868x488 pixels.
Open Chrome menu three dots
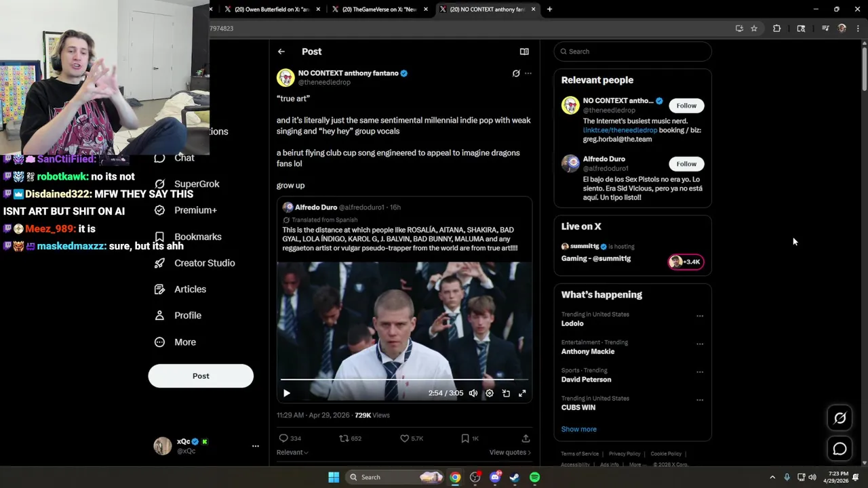click(x=859, y=28)
